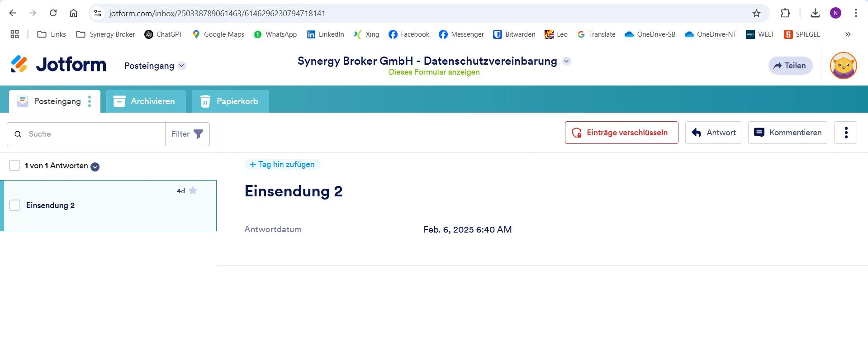
Task: Switch to the Posteingang tab
Action: pos(55,101)
